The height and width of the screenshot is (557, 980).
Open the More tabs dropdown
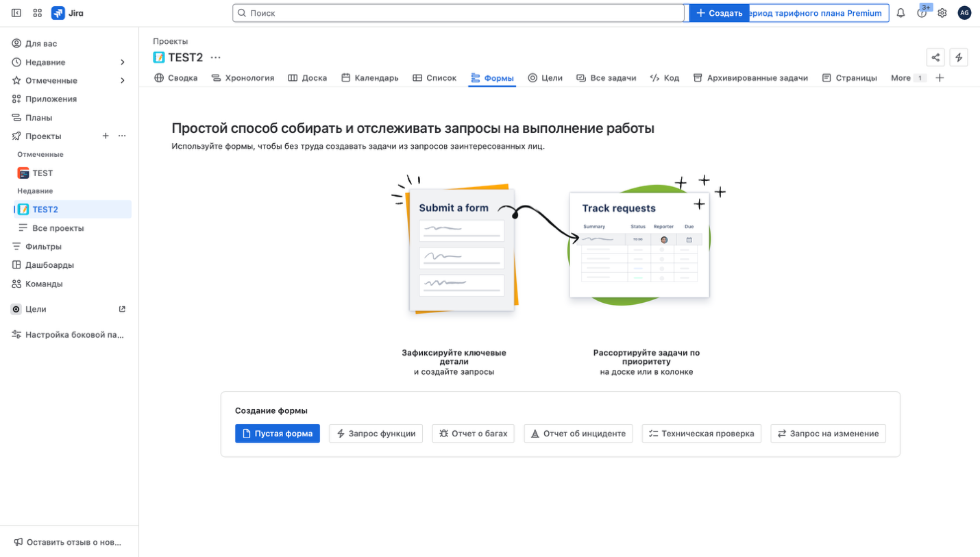pyautogui.click(x=907, y=78)
